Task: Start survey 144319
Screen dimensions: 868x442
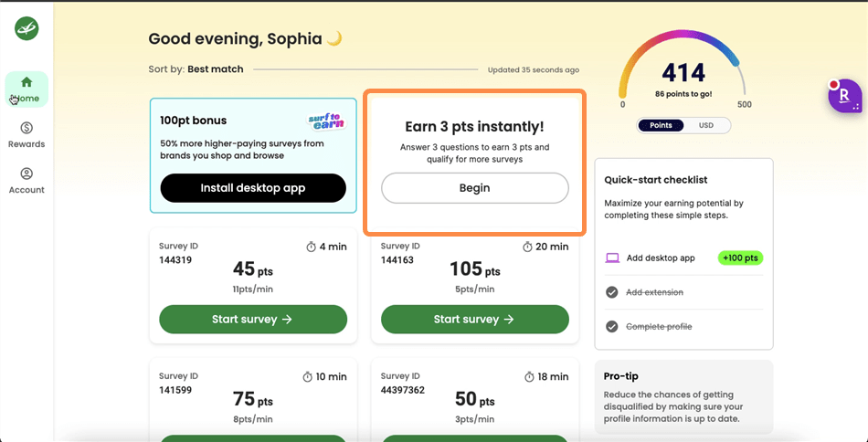Action: tap(253, 320)
